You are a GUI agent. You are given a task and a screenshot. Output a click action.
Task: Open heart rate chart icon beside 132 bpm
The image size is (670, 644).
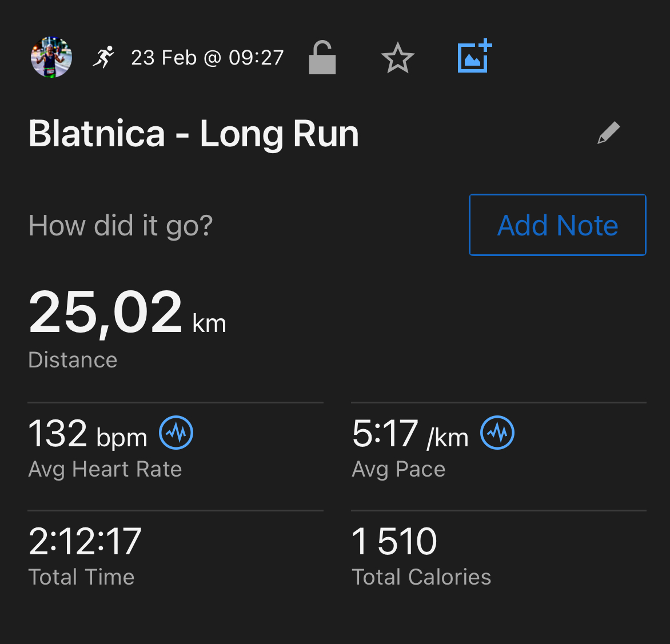(176, 433)
